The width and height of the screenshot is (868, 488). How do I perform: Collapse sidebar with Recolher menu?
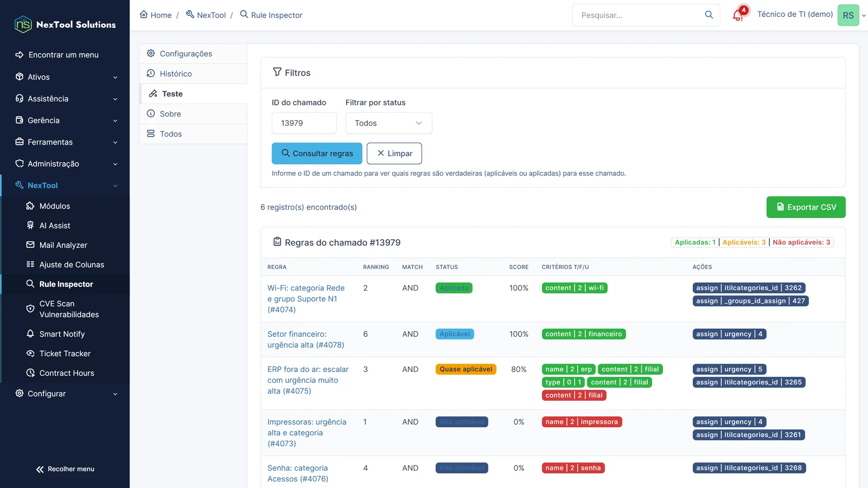click(65, 469)
